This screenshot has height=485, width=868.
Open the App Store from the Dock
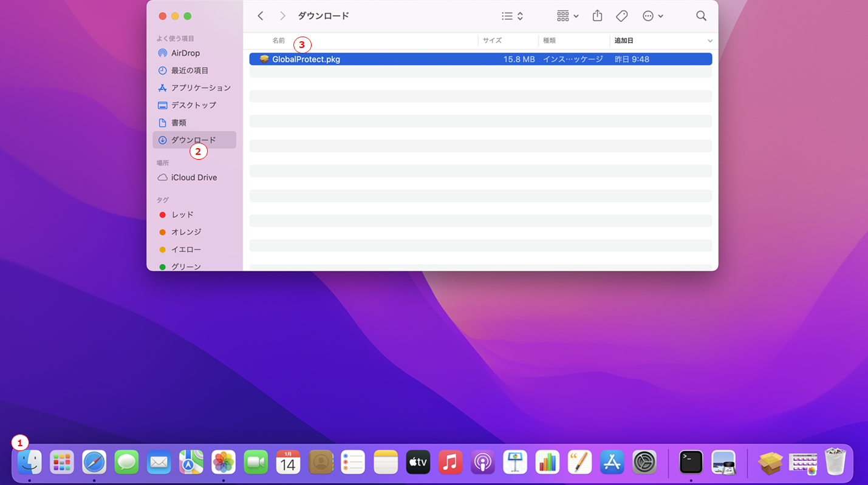pyautogui.click(x=612, y=463)
